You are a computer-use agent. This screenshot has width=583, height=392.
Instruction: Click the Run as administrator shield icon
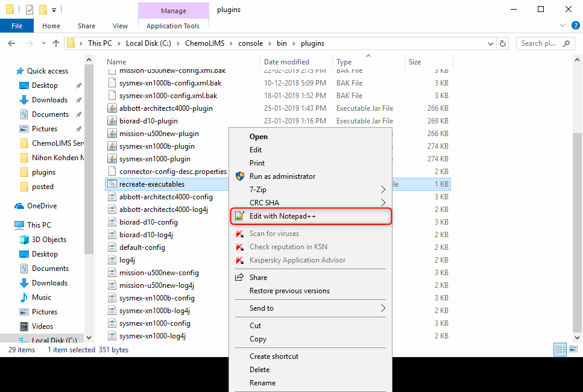pyautogui.click(x=239, y=176)
